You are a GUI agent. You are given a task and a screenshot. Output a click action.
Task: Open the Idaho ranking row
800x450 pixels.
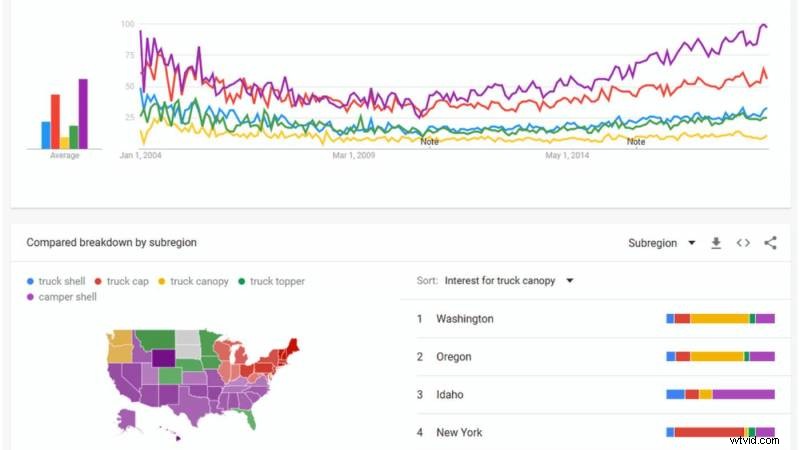(x=449, y=395)
